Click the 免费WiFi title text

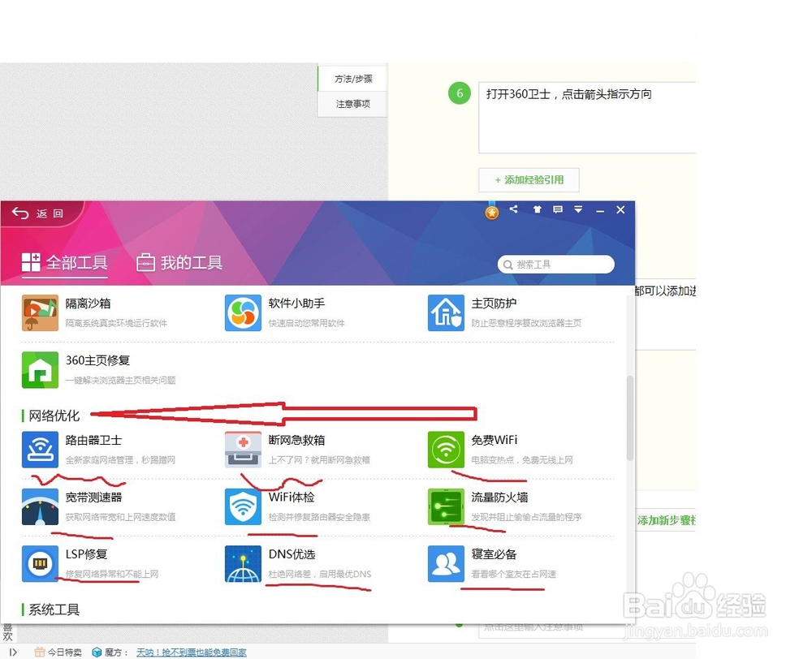tap(494, 440)
